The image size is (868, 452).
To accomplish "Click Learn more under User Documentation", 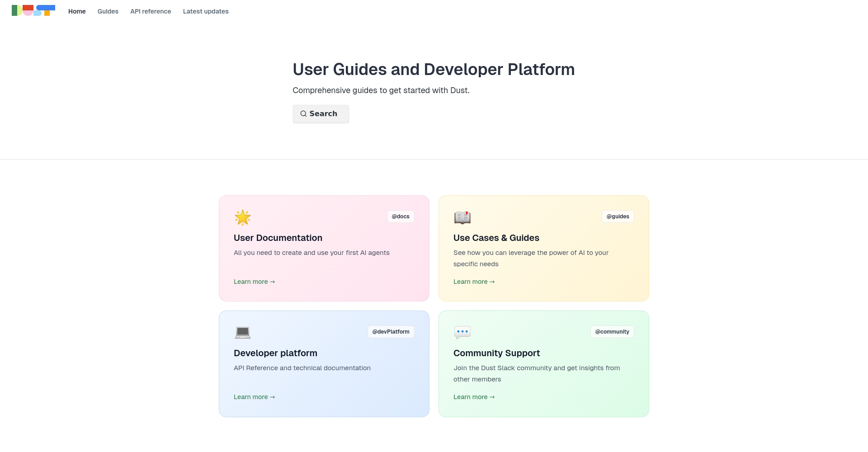I will click(254, 282).
